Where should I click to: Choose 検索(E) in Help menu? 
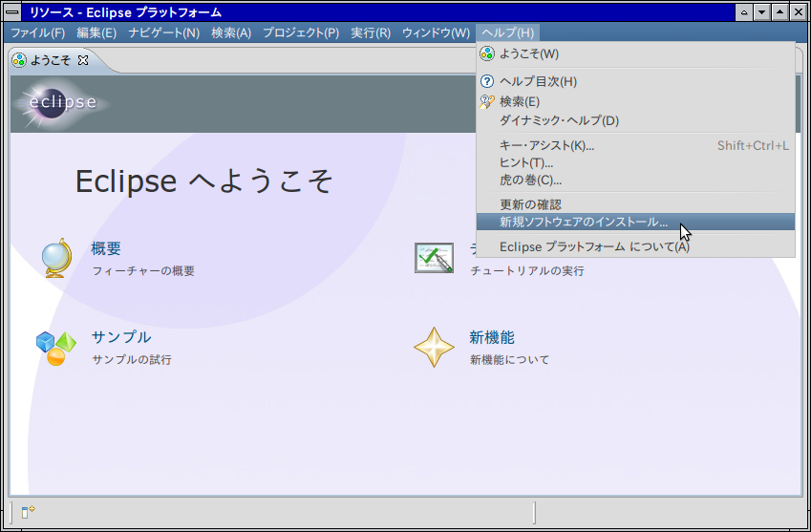pyautogui.click(x=635, y=102)
